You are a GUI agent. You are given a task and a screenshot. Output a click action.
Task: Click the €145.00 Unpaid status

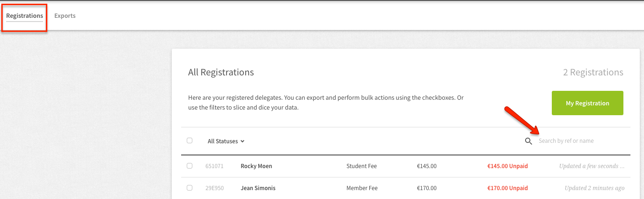coord(507,166)
